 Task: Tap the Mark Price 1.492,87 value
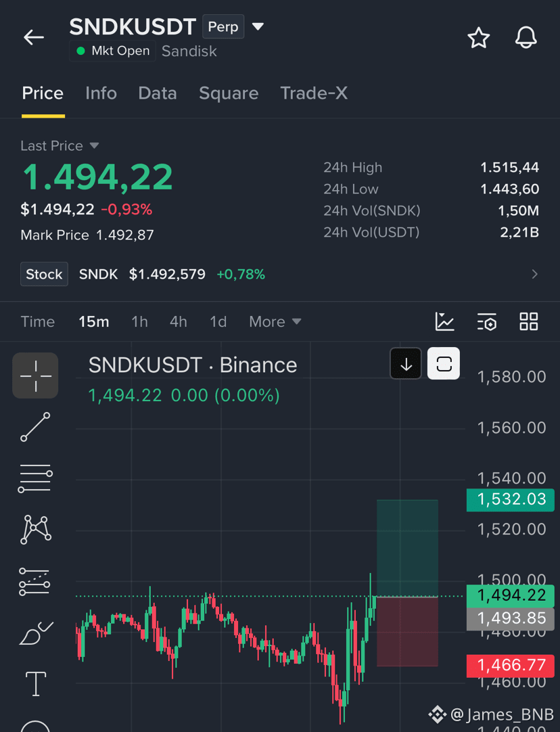click(124, 235)
